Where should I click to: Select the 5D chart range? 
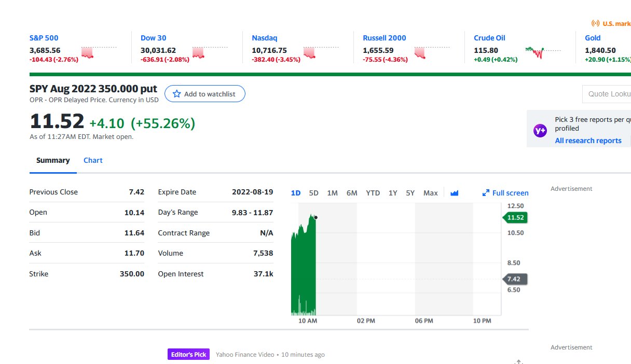click(314, 193)
